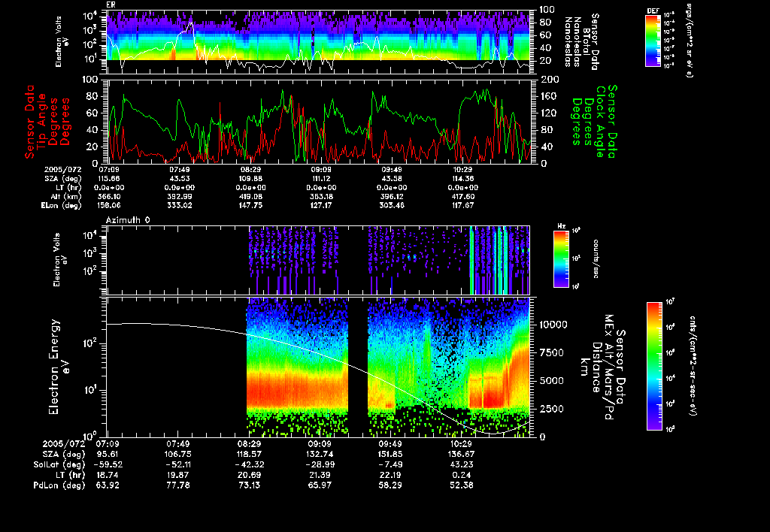Select local time value 18.74
This screenshot has height=532, width=770.
[x=108, y=475]
